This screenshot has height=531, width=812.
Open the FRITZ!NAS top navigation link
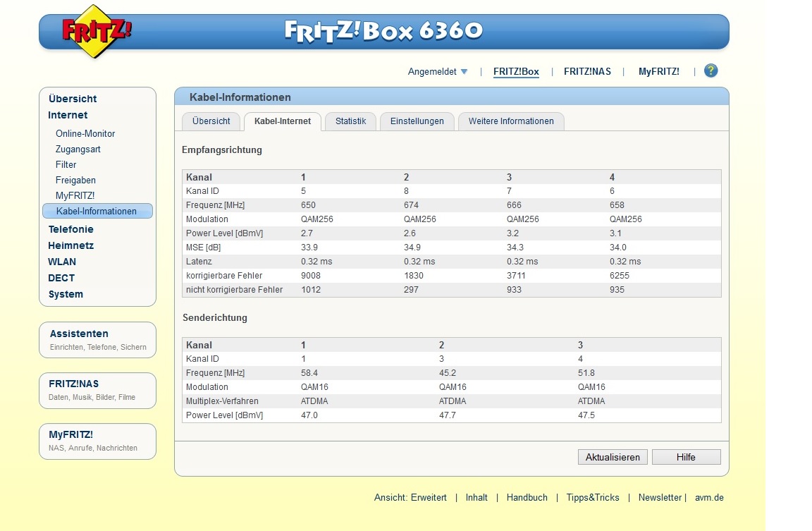click(587, 71)
